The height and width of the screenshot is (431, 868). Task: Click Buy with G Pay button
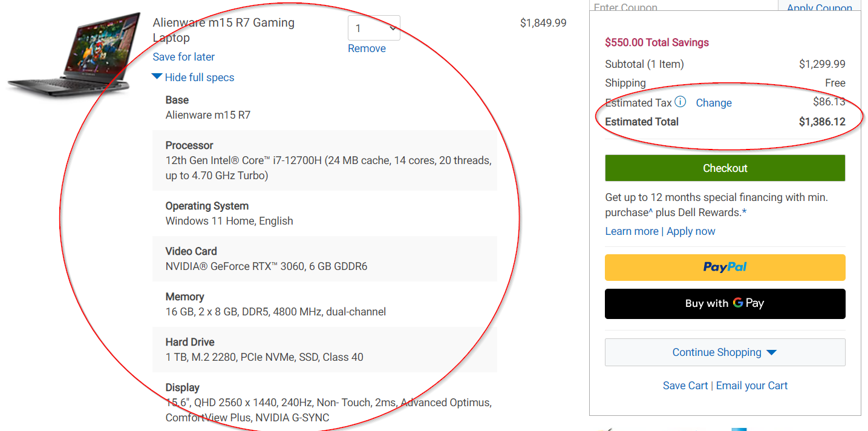tap(725, 303)
